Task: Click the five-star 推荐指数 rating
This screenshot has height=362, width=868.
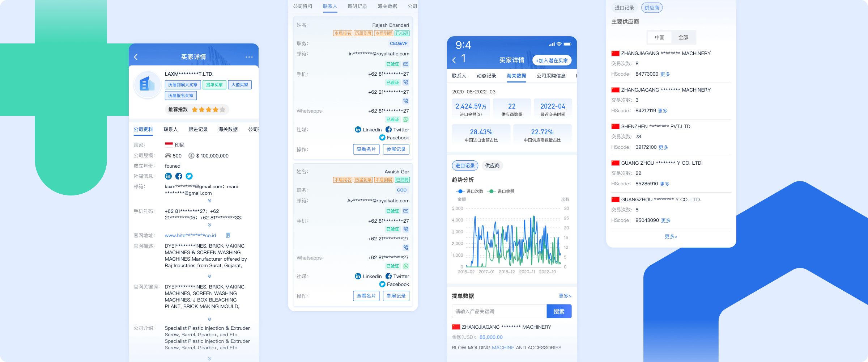Action: click(x=208, y=110)
